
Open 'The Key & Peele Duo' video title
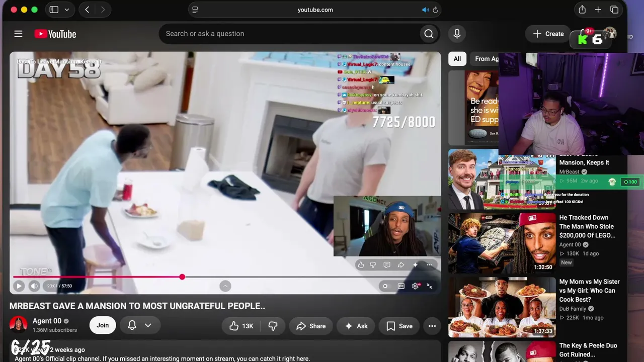(x=588, y=350)
